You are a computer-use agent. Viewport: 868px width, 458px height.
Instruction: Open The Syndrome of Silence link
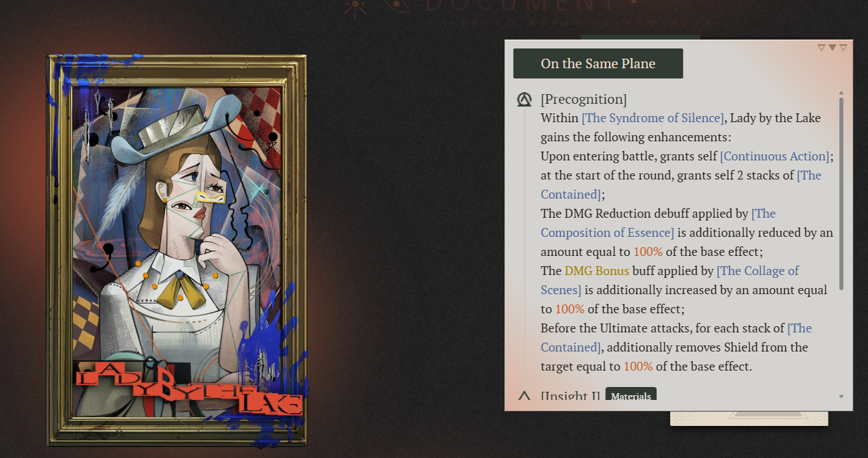(653, 118)
